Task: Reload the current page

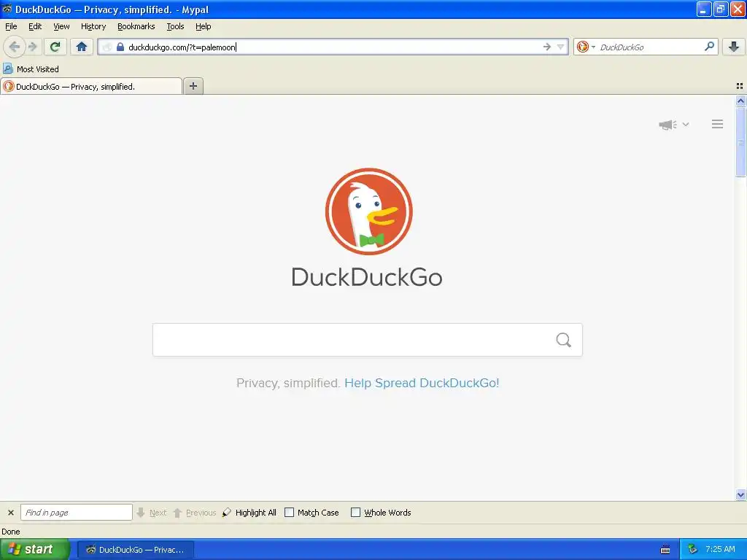Action: click(x=55, y=47)
